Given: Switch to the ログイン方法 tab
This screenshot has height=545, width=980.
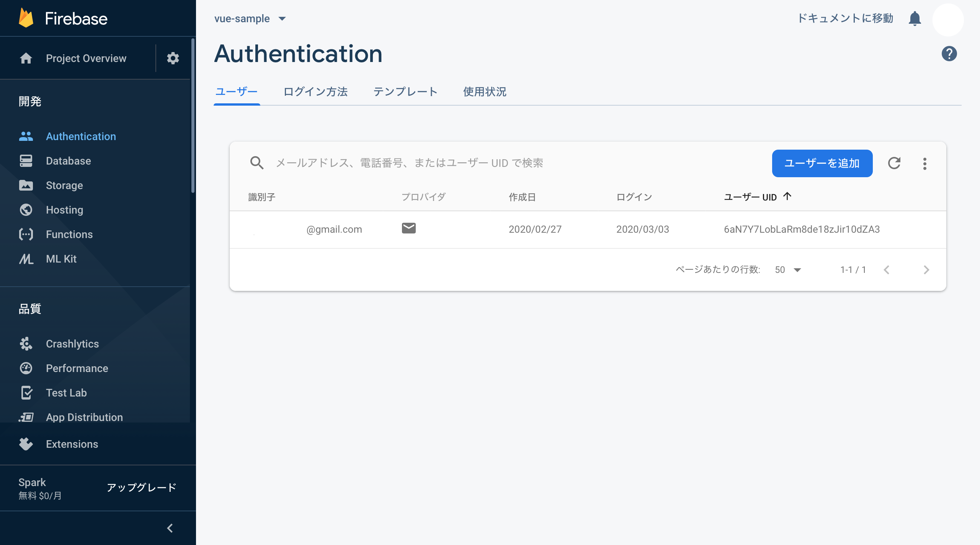Looking at the screenshot, I should pyautogui.click(x=316, y=92).
